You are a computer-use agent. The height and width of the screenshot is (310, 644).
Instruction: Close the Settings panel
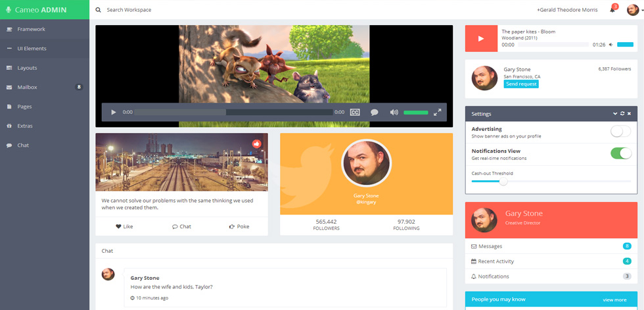(x=630, y=113)
